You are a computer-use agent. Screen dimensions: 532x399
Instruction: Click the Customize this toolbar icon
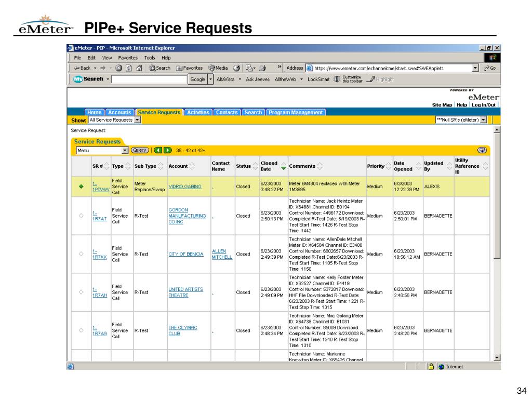(337, 79)
